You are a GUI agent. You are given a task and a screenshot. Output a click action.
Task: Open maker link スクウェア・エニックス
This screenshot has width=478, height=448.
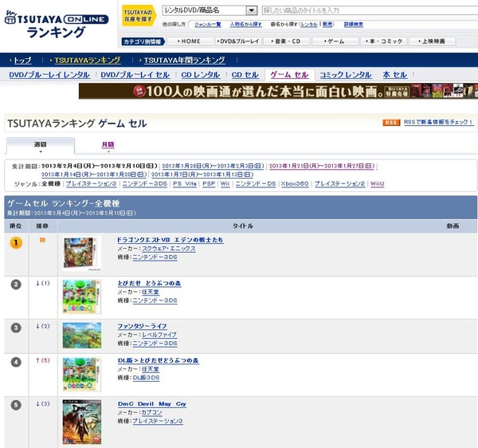[169, 249]
